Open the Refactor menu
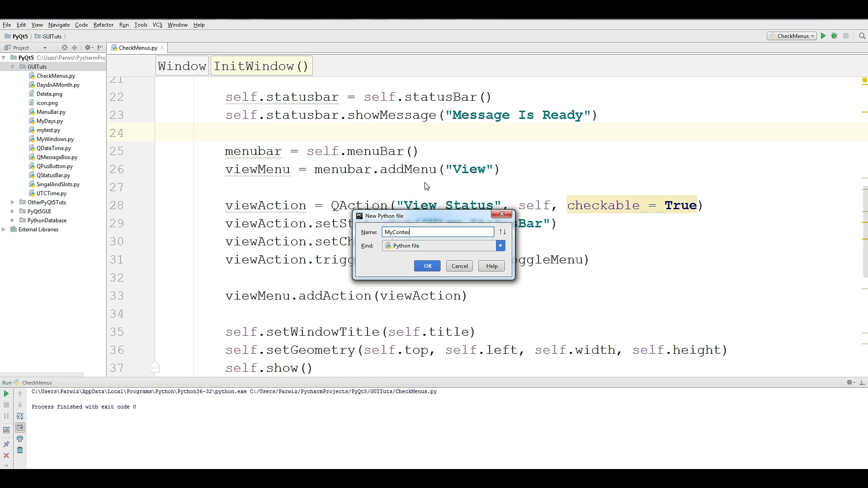868x488 pixels. (104, 25)
